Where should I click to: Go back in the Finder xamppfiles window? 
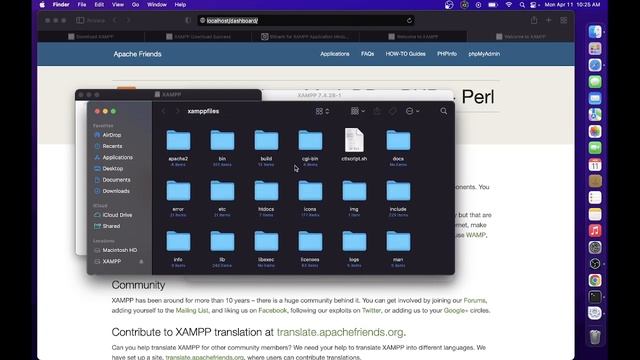(164, 111)
